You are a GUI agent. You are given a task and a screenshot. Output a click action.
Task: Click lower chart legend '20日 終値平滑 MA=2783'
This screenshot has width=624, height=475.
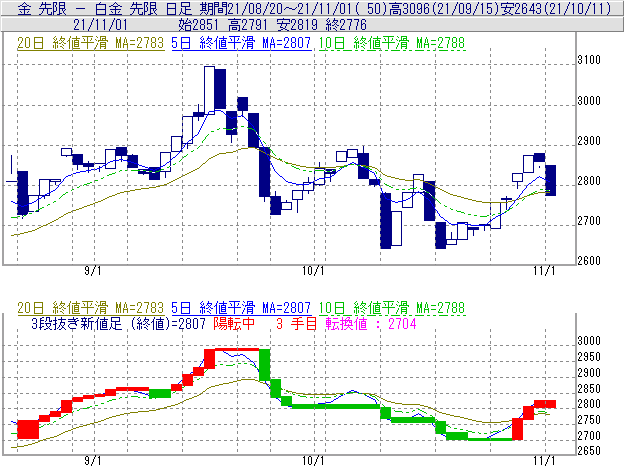point(90,308)
